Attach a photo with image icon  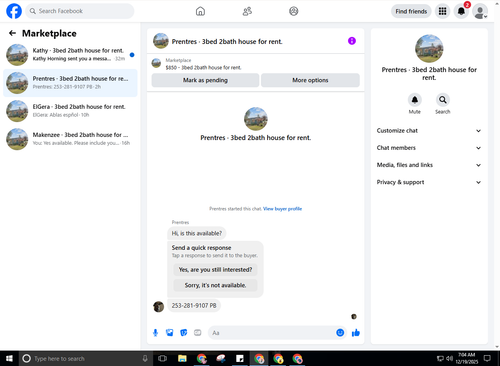click(x=170, y=333)
